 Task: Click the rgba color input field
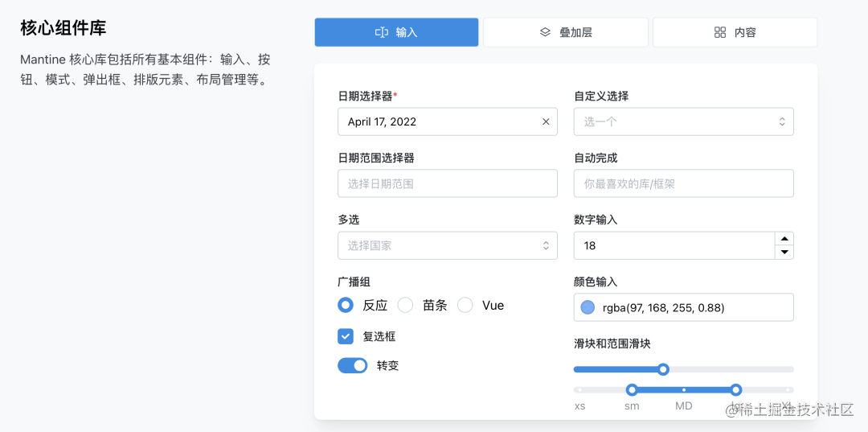[x=684, y=307]
